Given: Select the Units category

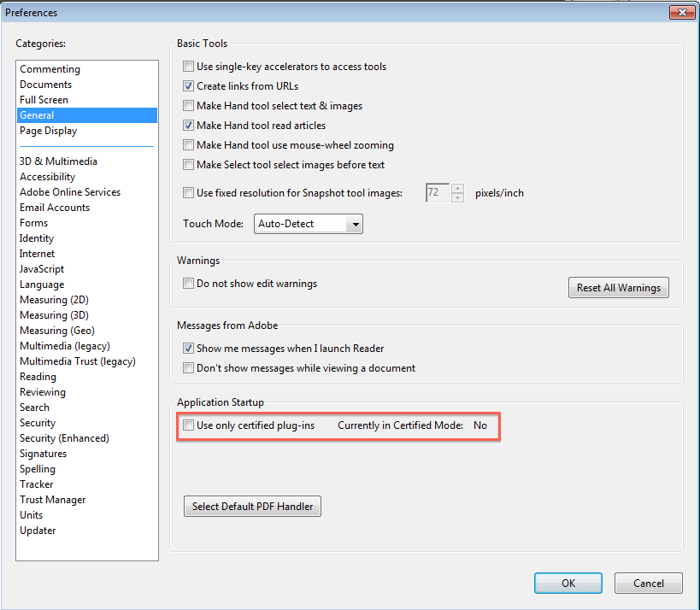Looking at the screenshot, I should 87,515.
